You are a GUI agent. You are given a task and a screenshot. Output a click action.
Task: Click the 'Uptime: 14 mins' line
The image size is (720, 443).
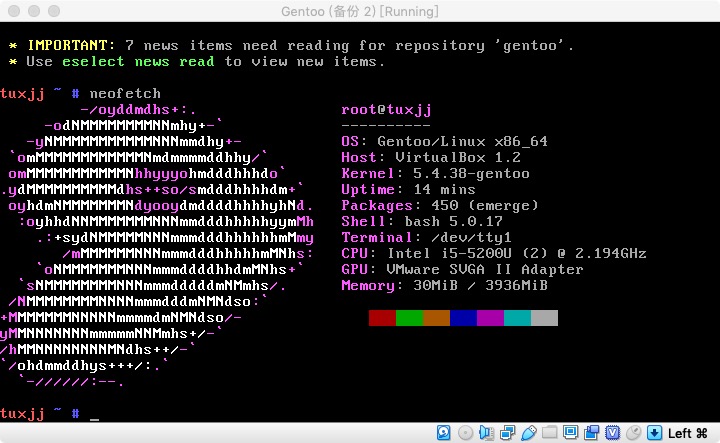[408, 190]
